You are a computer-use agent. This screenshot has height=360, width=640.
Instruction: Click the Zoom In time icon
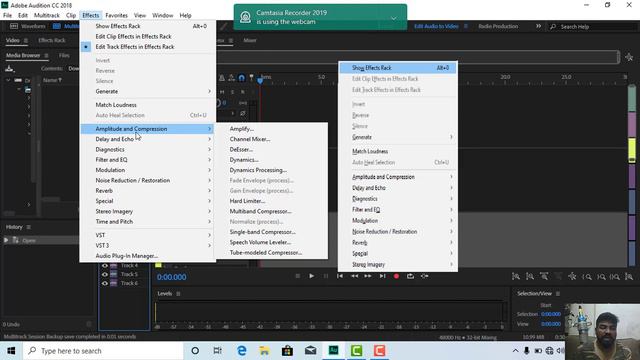pos(544,277)
